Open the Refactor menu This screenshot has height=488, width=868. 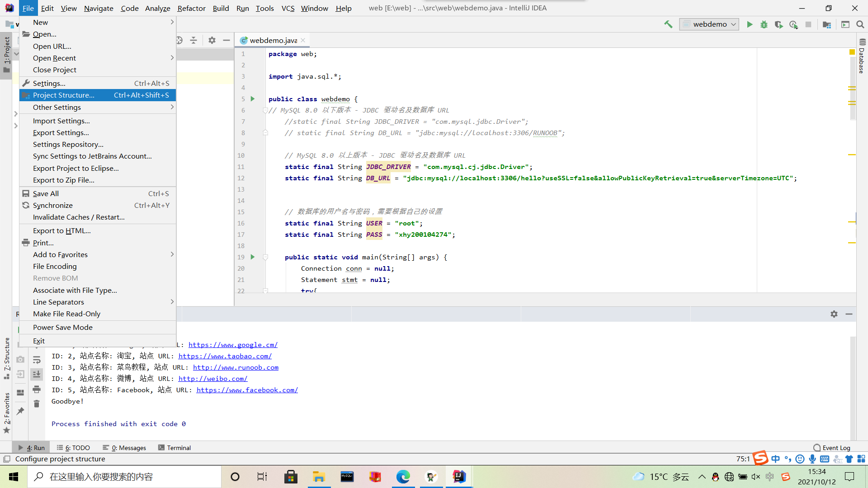(191, 8)
